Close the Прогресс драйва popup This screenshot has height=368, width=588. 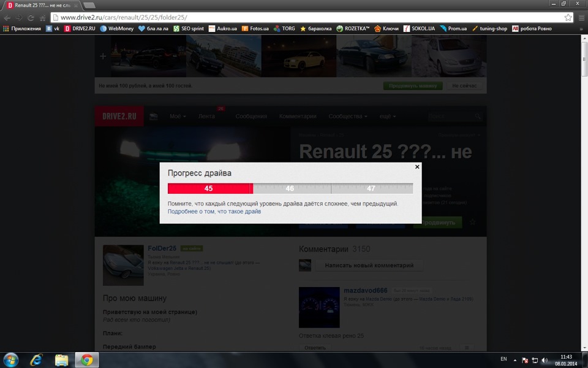click(x=417, y=167)
